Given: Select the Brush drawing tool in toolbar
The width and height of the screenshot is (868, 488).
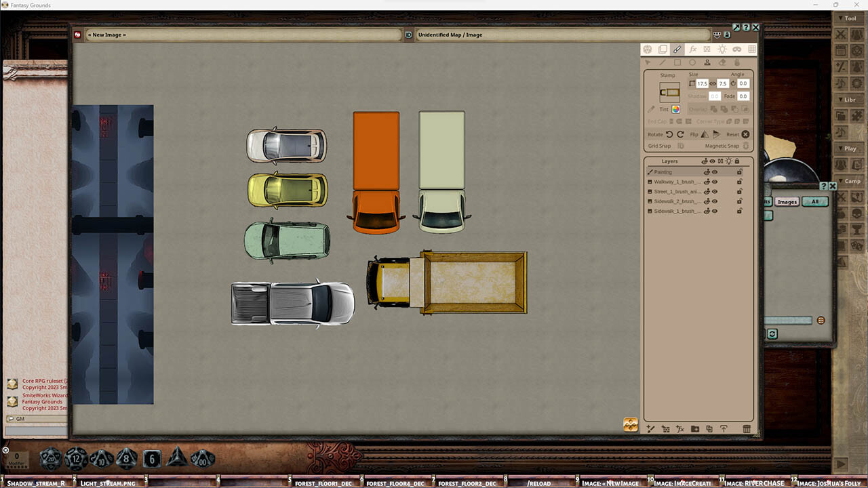Looking at the screenshot, I should coord(677,49).
